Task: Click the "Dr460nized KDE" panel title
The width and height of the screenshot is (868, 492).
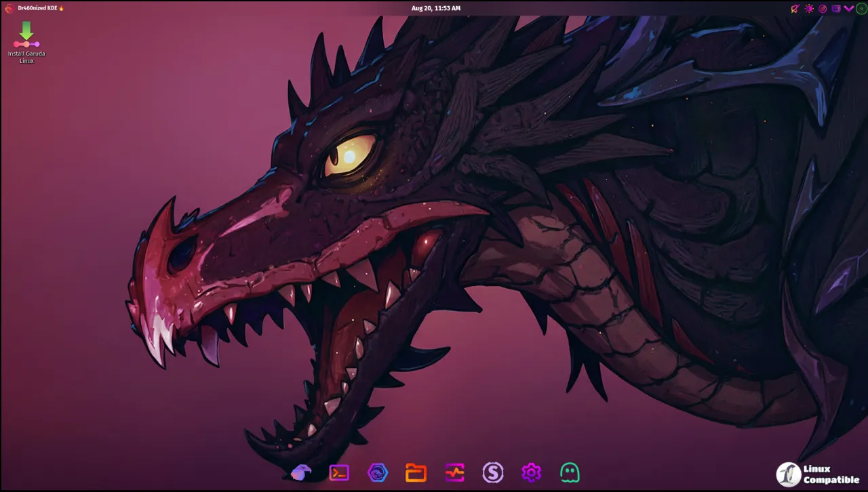Action: click(37, 8)
